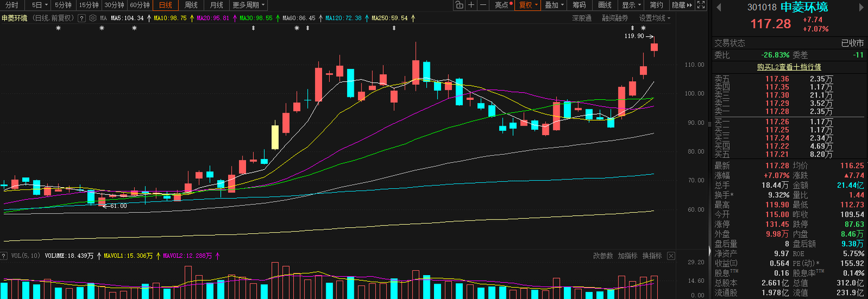Switch to the 分时 intraday tab

[x=12, y=5]
